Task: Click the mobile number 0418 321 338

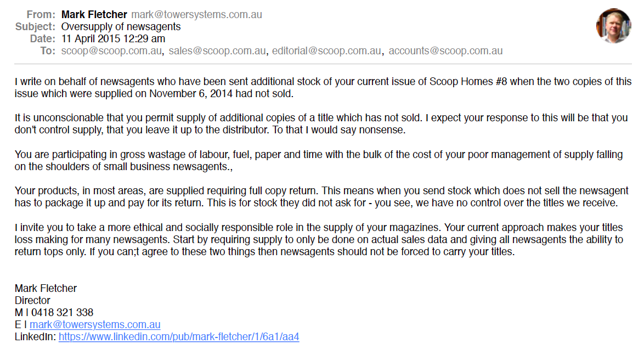Action: [61, 313]
